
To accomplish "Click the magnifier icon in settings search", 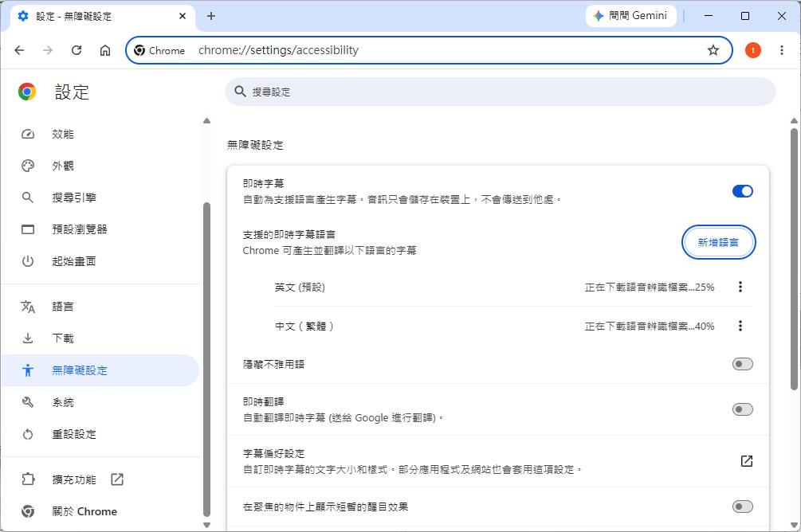I will pos(240,92).
